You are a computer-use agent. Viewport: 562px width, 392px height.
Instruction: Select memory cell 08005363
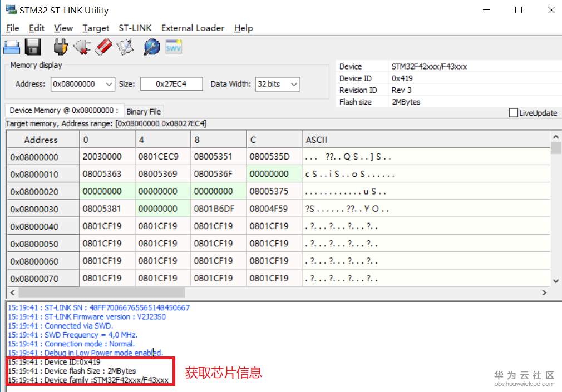107,174
